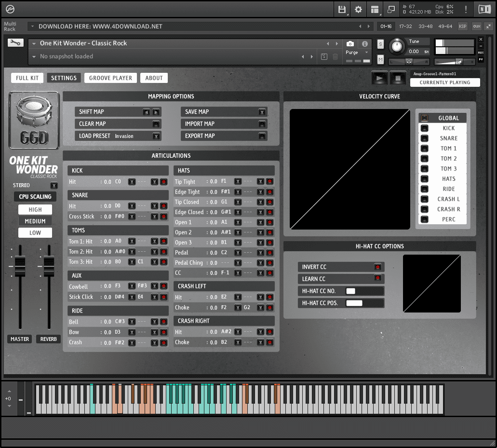The image size is (497, 448).
Task: Click the GGD drum logo image
Action: (34, 120)
